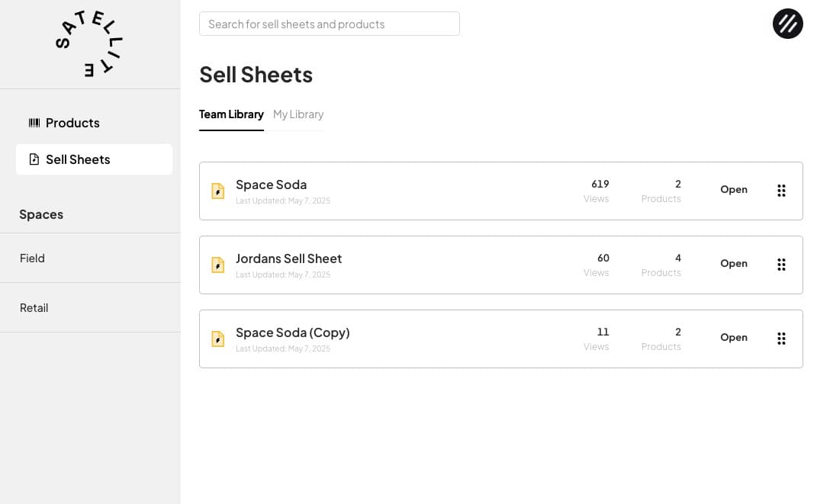Click the document icon beside Sell Sheets
The width and height of the screenshot is (817, 504).
coord(34,159)
